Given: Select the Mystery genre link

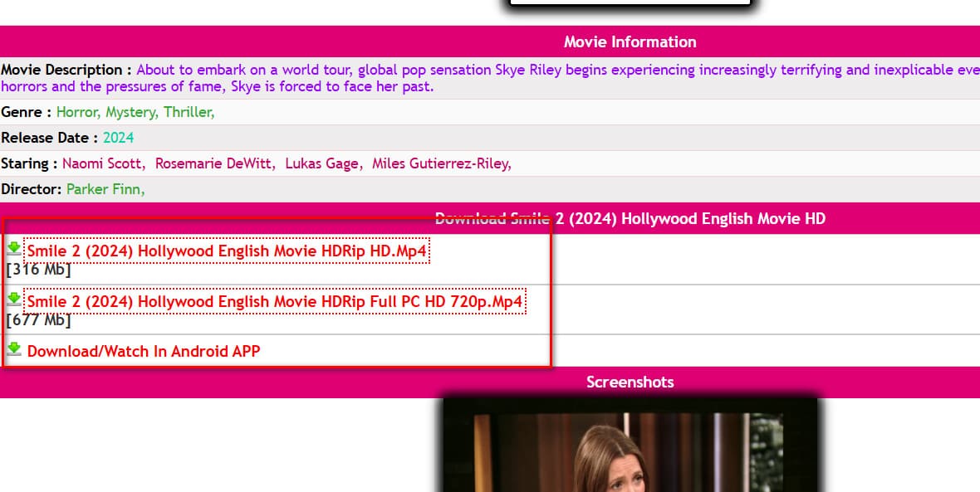Looking at the screenshot, I should pyautogui.click(x=132, y=112).
